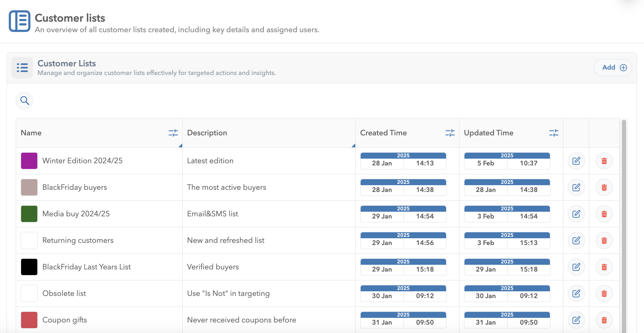
Task: Click New and refreshed list description
Action: pyautogui.click(x=226, y=240)
